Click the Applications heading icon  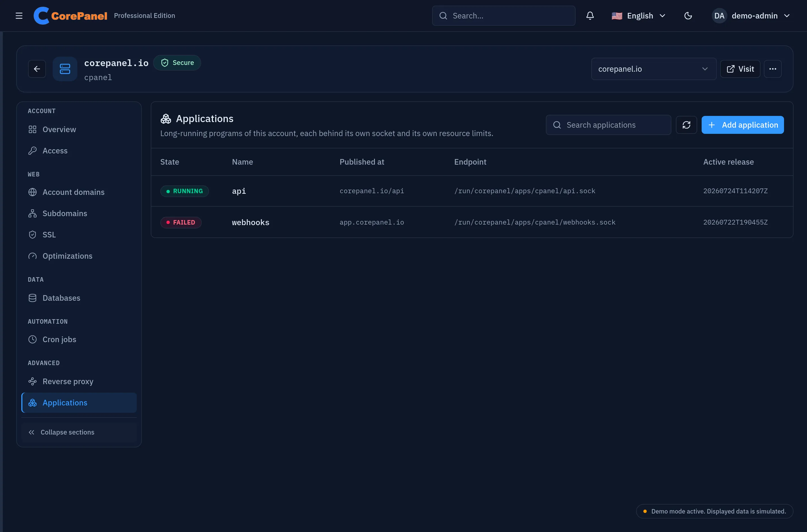pos(166,119)
